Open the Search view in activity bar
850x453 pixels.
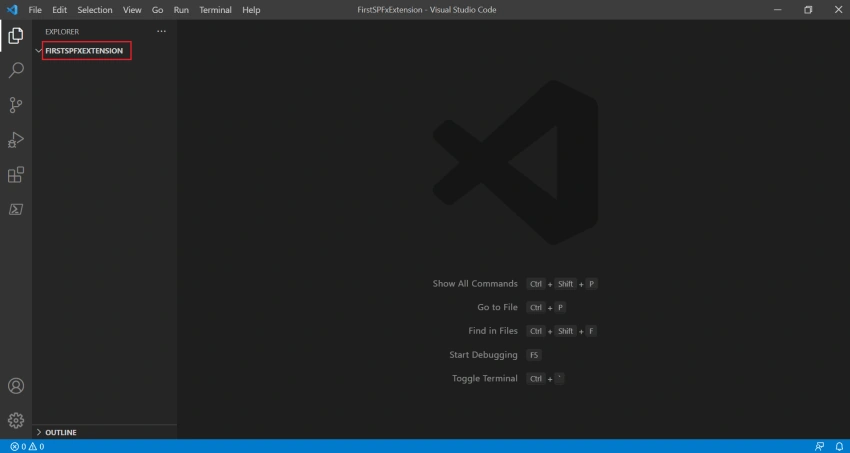tap(16, 70)
